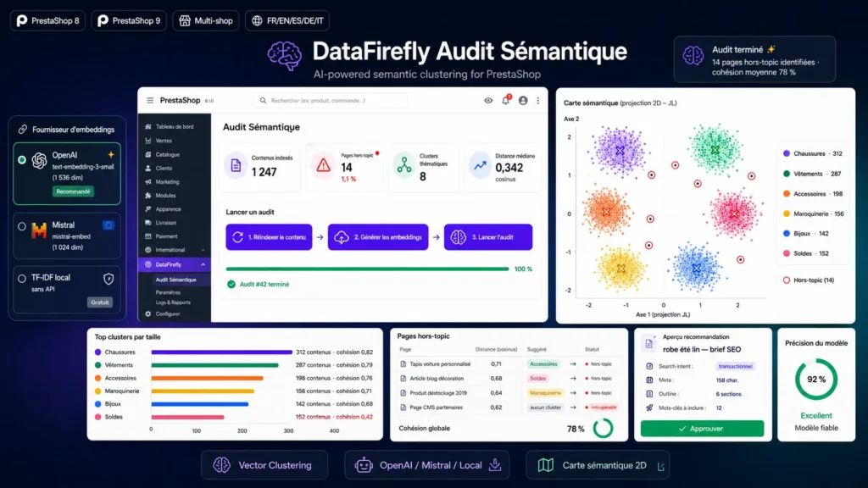This screenshot has height=488, width=868.
Task: Click the Contenus indexés document icon
Action: 236,165
